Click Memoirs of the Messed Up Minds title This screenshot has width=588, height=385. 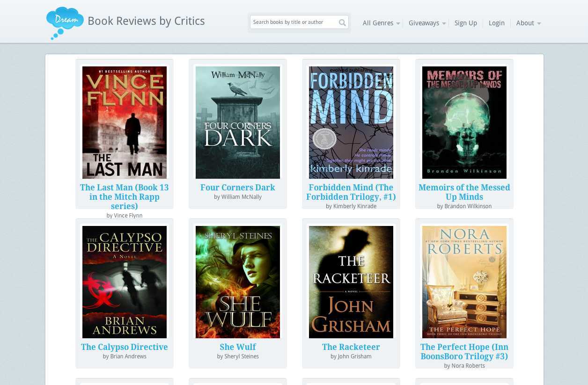point(464,192)
